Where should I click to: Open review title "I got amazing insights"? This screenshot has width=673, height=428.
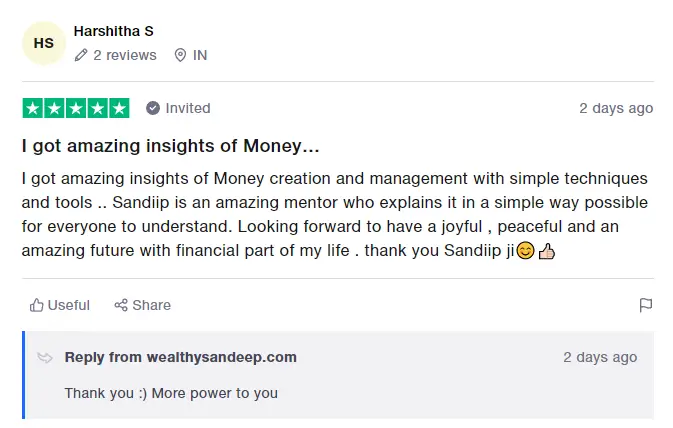point(171,146)
